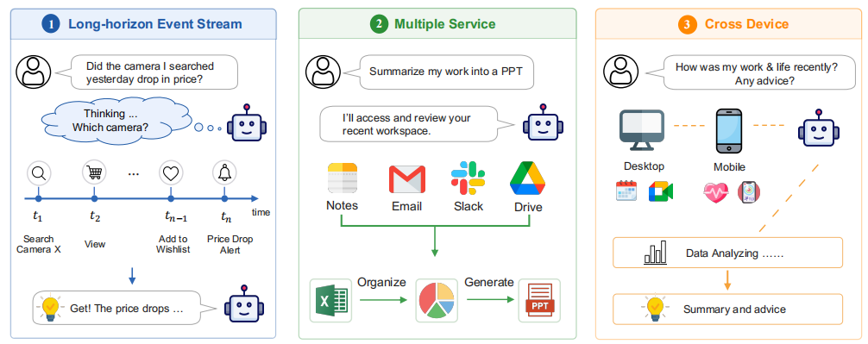The width and height of the screenshot is (868, 344).
Task: Select the t1 timeline point
Action: coord(38,198)
